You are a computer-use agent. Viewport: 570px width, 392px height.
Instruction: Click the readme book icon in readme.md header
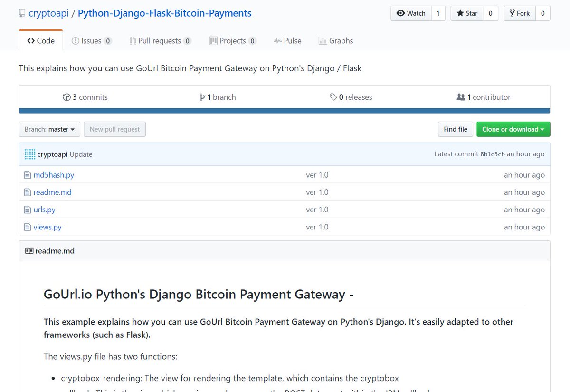(29, 251)
